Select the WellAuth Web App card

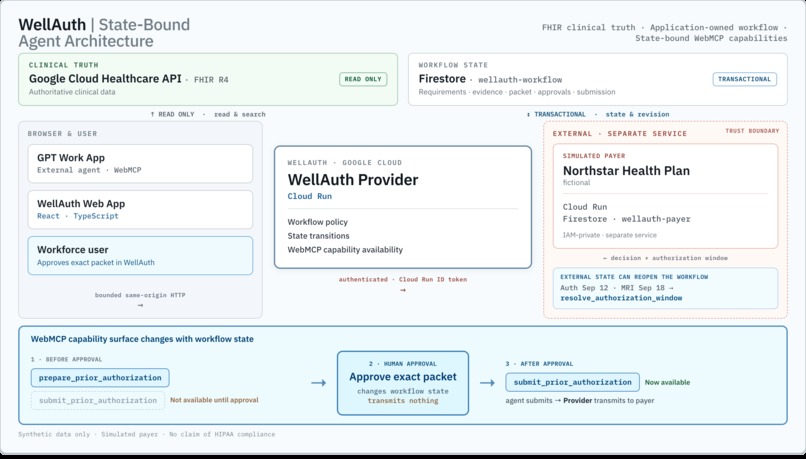click(x=140, y=210)
